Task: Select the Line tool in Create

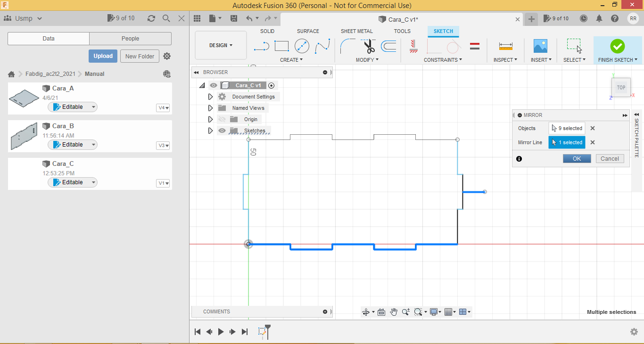Action: [x=262, y=46]
